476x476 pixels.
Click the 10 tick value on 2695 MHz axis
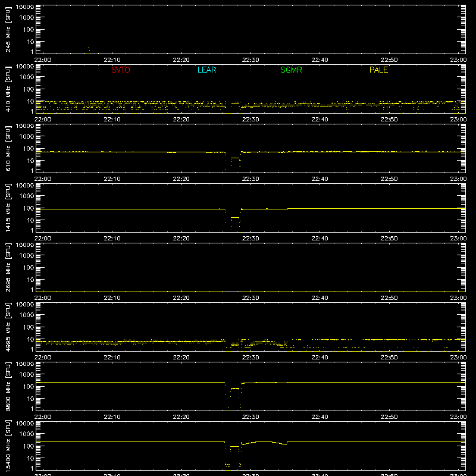click(x=31, y=280)
